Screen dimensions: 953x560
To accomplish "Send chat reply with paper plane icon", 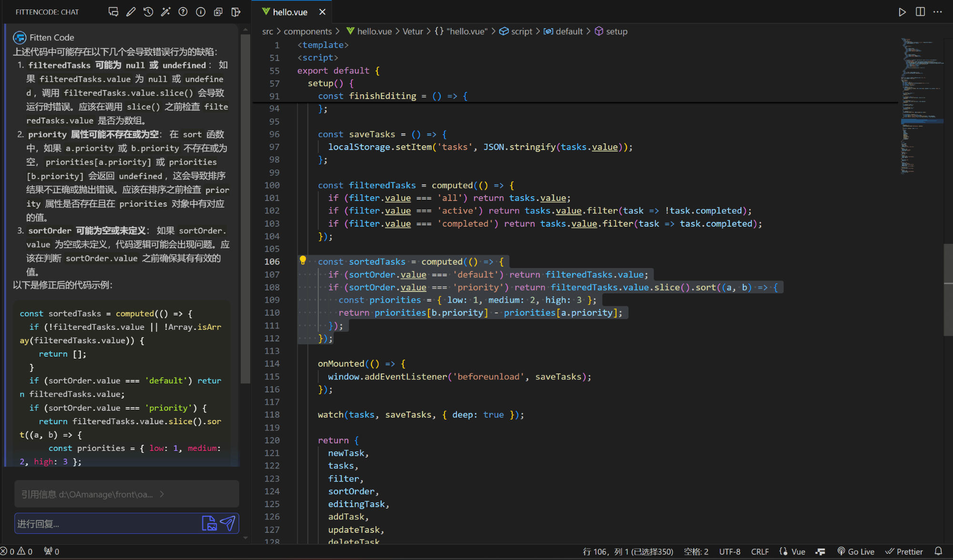I will 228,523.
